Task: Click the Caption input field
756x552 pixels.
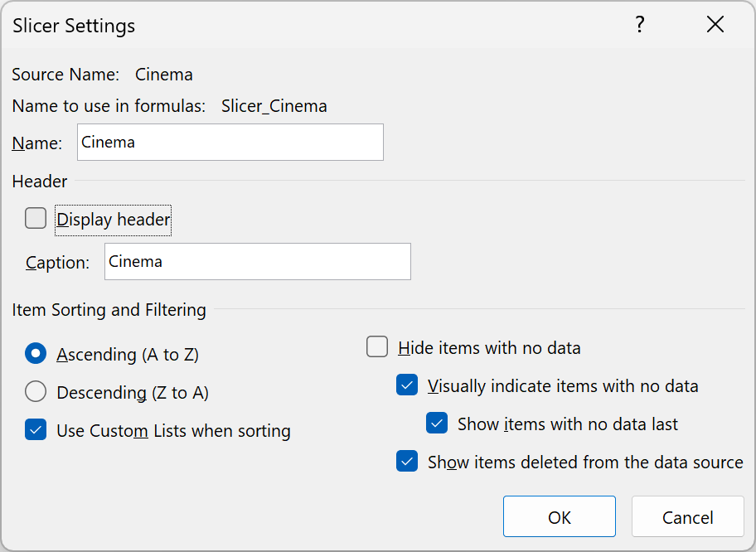Action: pos(258,261)
